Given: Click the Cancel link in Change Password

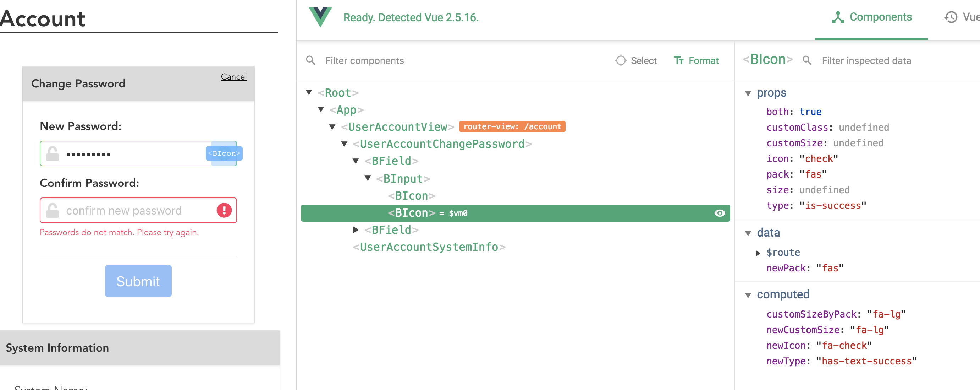Looking at the screenshot, I should (x=233, y=77).
